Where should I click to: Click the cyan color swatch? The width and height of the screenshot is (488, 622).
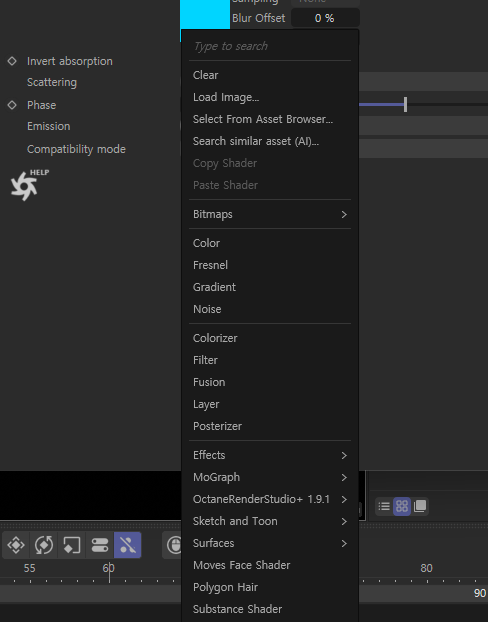205,14
